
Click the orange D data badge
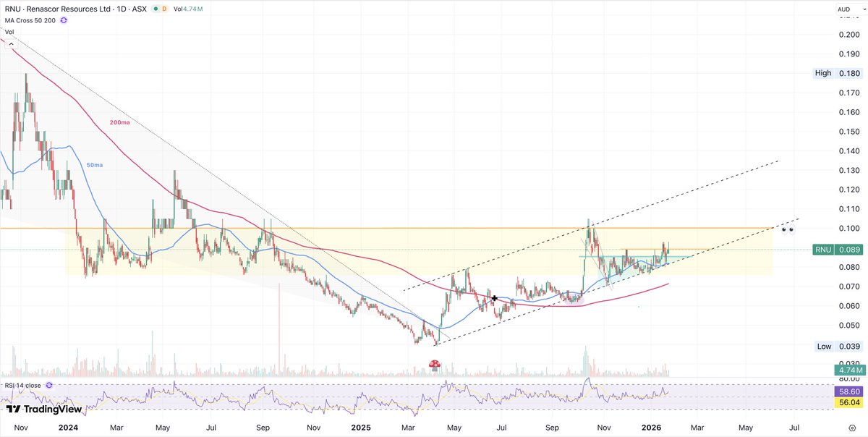(x=164, y=9)
